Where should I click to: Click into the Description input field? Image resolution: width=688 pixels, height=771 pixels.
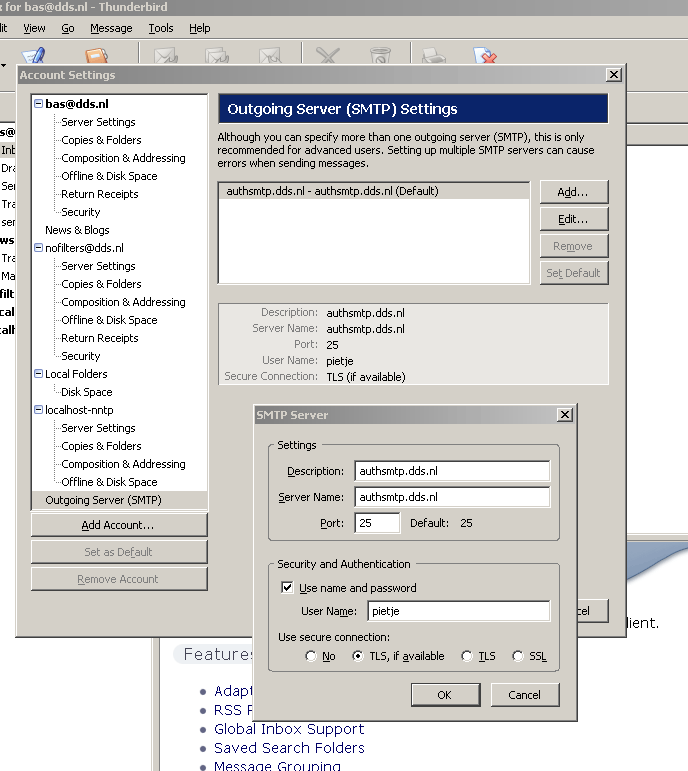[x=452, y=471]
